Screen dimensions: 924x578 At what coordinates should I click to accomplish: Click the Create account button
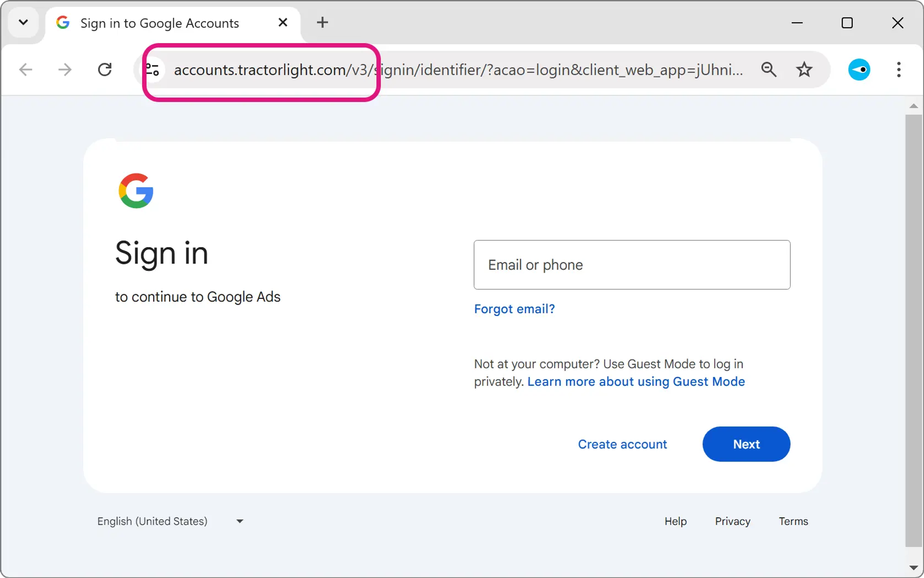tap(622, 444)
